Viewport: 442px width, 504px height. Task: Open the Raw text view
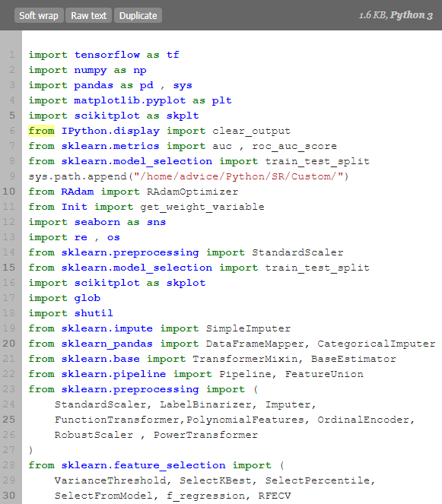(x=89, y=15)
